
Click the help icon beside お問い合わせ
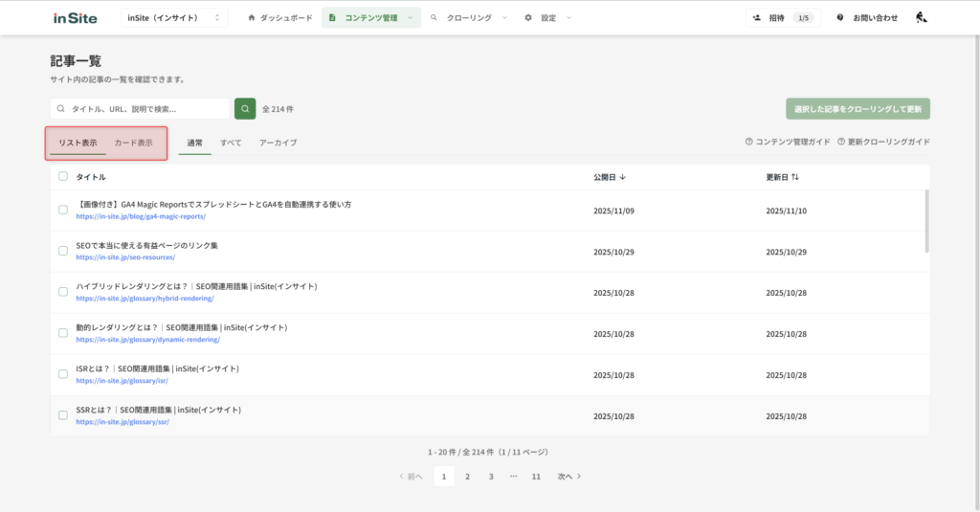[840, 17]
